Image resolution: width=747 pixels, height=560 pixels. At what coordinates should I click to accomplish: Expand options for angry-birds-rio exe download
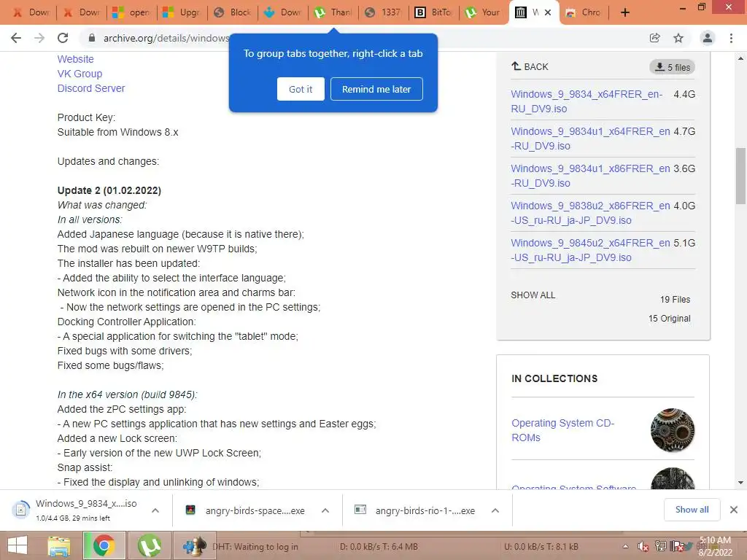click(495, 510)
